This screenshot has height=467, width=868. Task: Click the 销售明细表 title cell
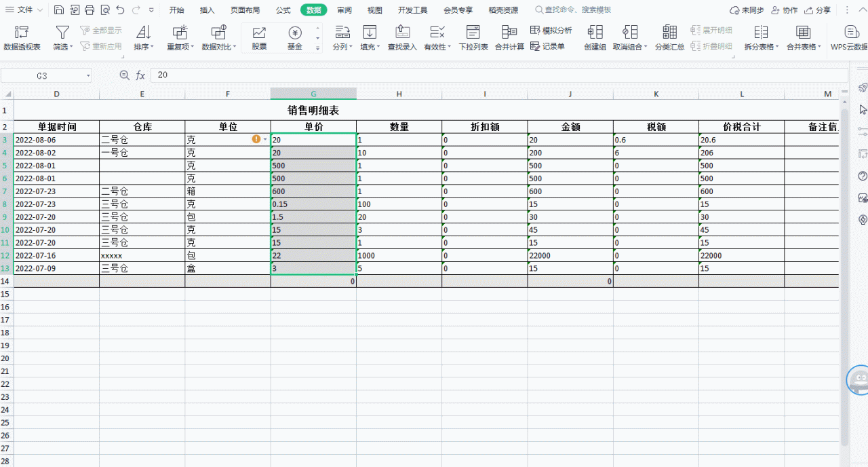coord(313,110)
